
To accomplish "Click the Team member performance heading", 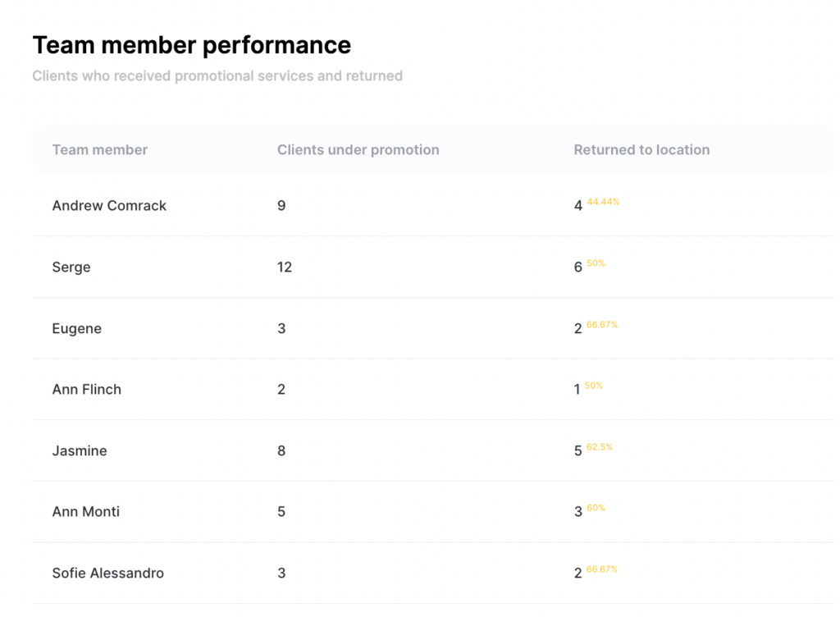I will tap(192, 45).
